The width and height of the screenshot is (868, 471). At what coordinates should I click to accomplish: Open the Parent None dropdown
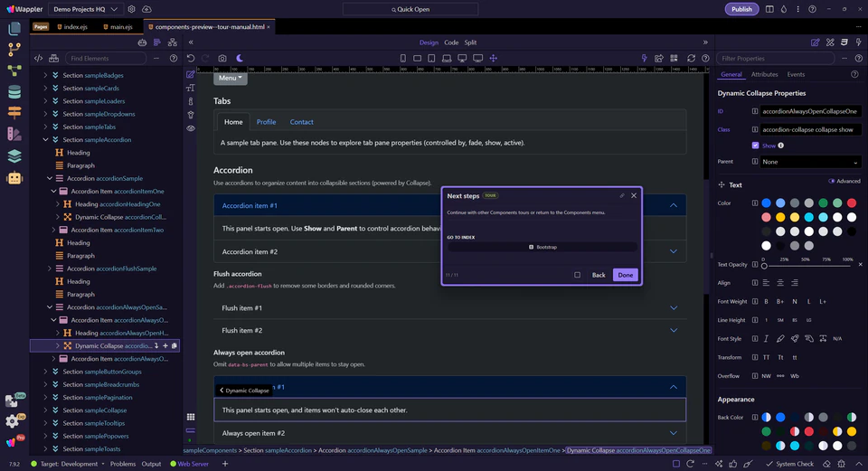pos(810,162)
